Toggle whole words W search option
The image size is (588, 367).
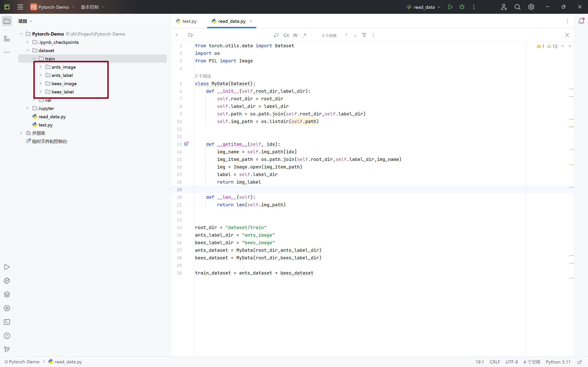[295, 35]
